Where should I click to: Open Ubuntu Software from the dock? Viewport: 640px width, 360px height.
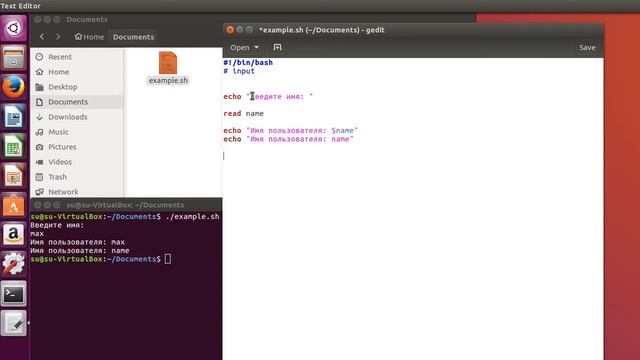13,205
